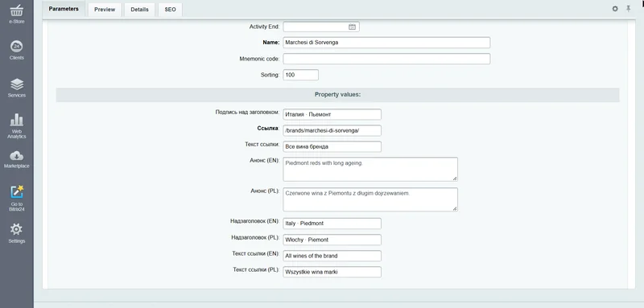Switch to the Parameters tab

click(x=64, y=9)
